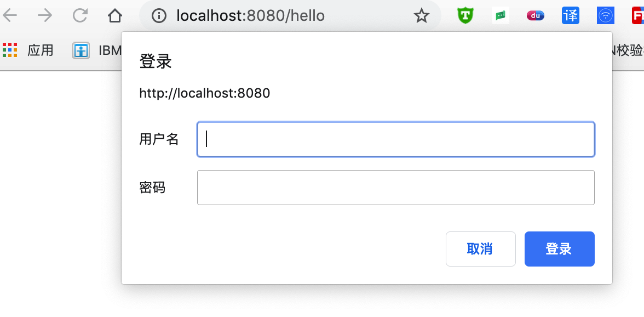
Task: Bookmark this page with the star icon
Action: (x=422, y=15)
